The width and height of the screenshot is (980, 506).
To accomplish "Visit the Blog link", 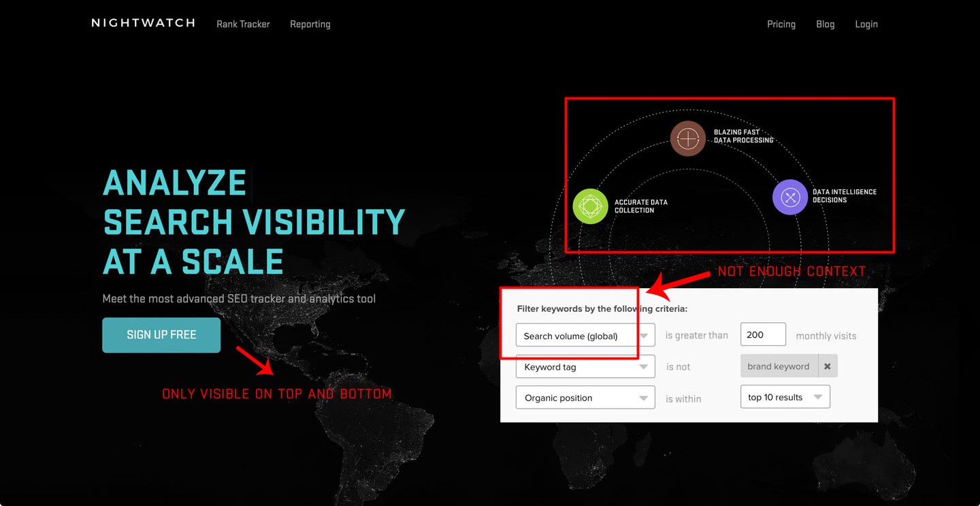I will pyautogui.click(x=825, y=25).
